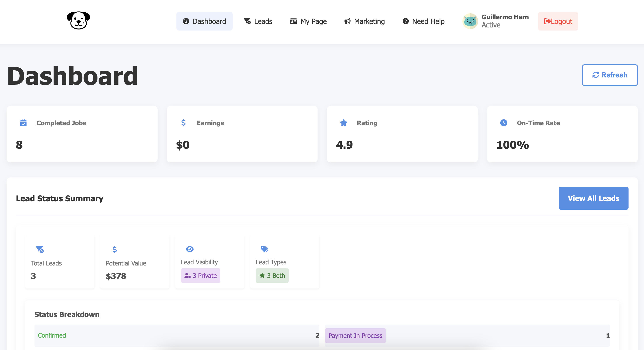Click the dog logo icon
This screenshot has height=350, width=644.
click(78, 21)
